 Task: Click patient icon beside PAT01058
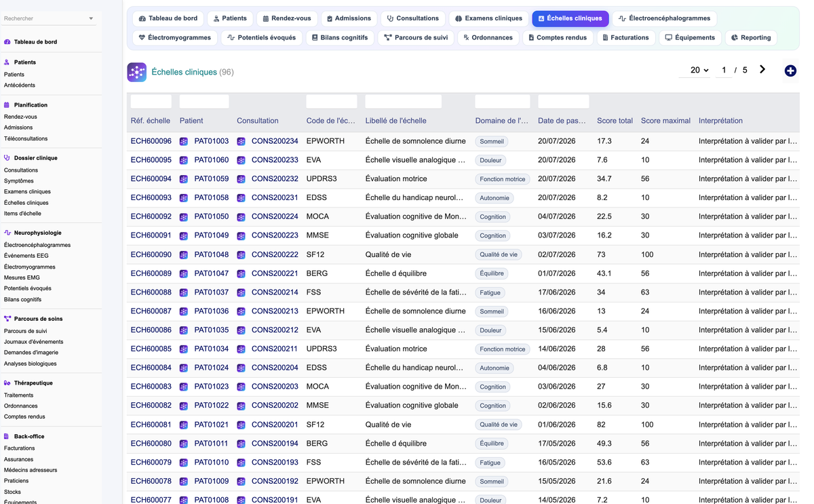[184, 198]
